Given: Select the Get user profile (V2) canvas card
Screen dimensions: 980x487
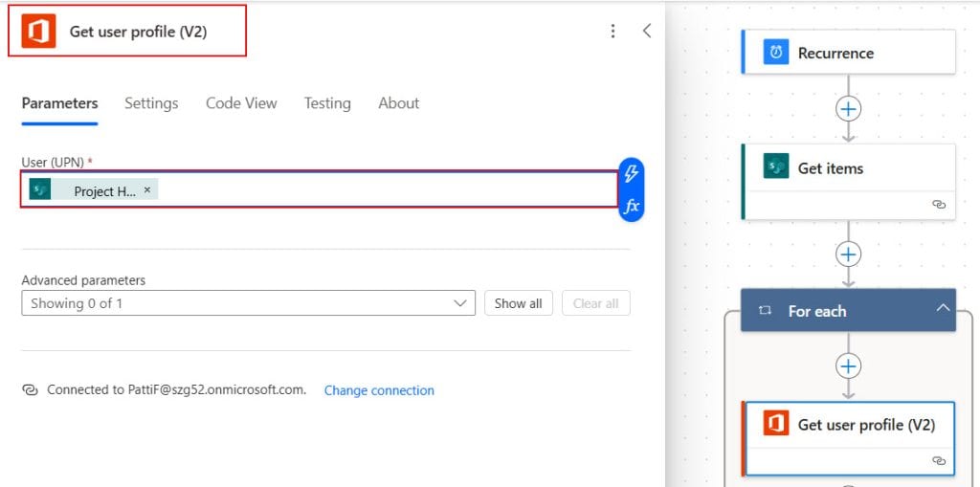Looking at the screenshot, I should (848, 438).
